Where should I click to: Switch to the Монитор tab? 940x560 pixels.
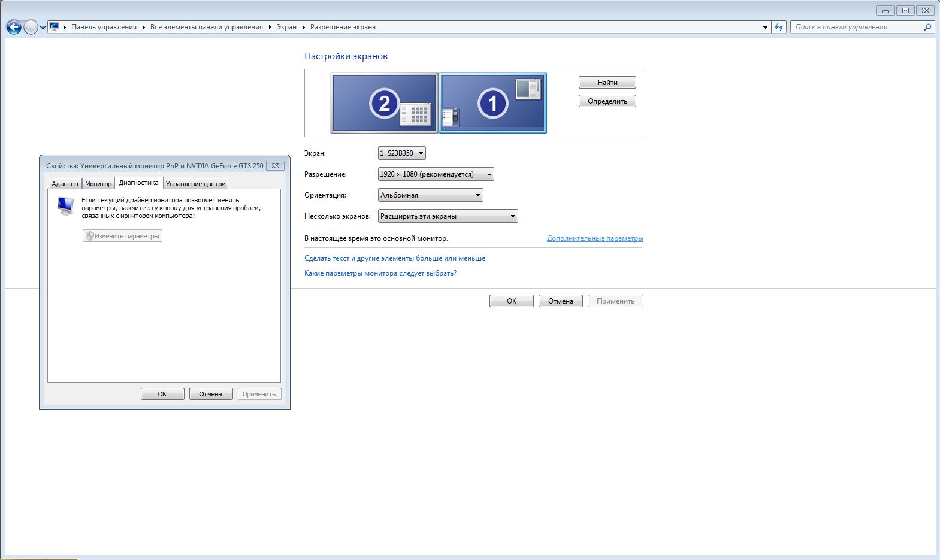[98, 184]
